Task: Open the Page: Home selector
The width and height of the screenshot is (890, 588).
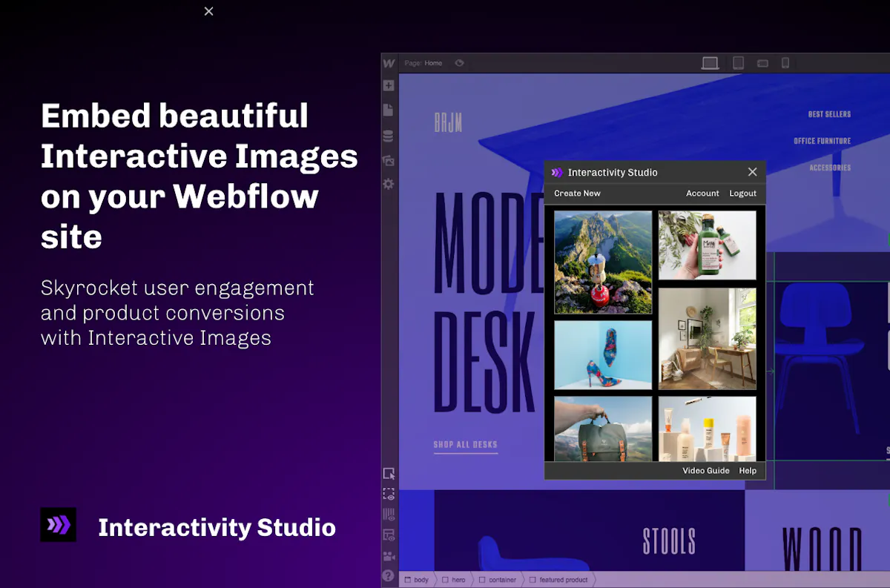Action: 423,63
